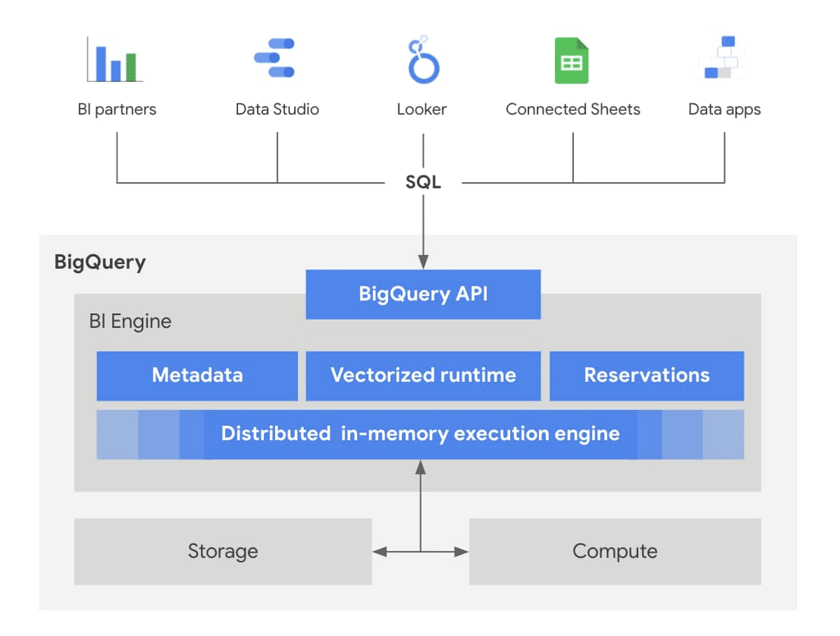Select the Reservations block
The image size is (840, 636).
[x=646, y=375]
